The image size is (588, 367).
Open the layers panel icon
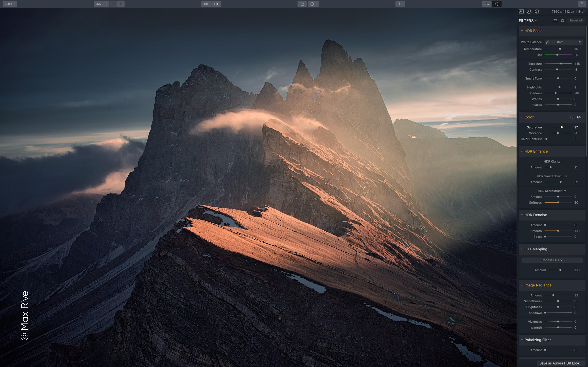529,11
